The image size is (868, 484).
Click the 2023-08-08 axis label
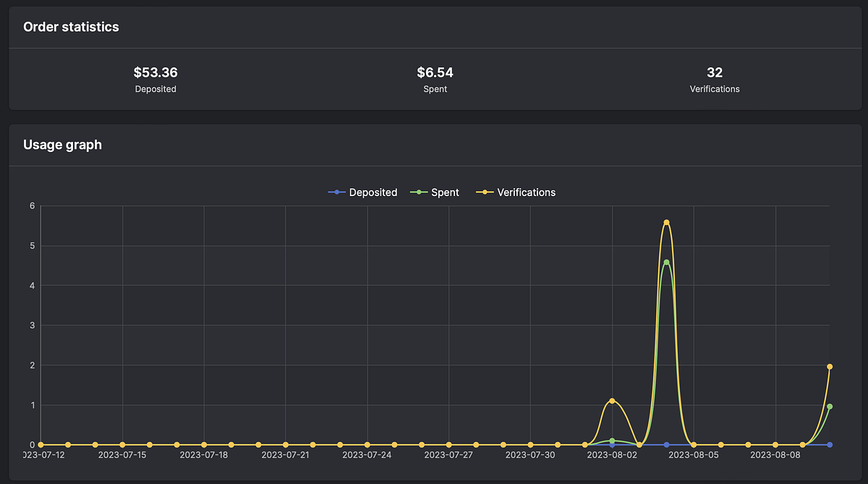775,455
